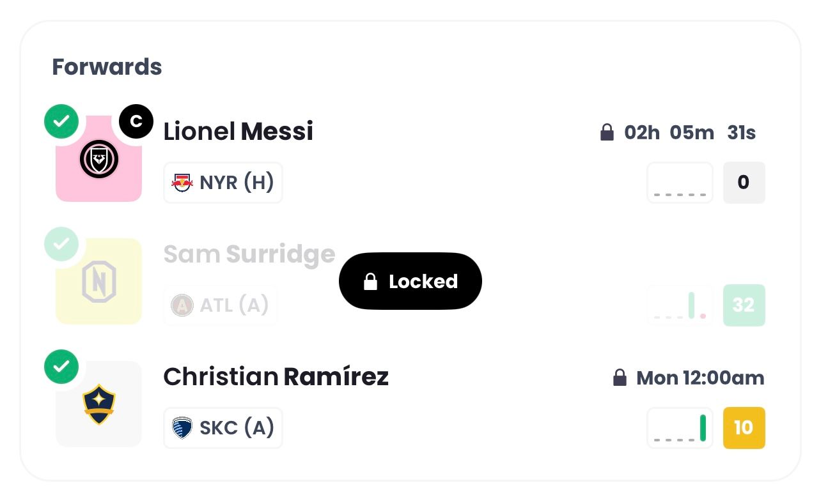The width and height of the screenshot is (821, 504).
Task: Toggle the green checkmark on Lionel Messi
Action: point(61,121)
